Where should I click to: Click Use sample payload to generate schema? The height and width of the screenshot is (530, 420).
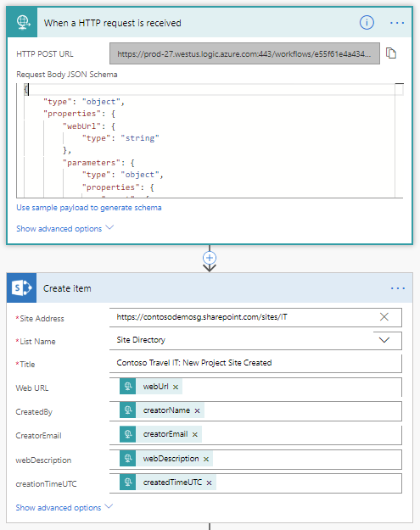(89, 208)
